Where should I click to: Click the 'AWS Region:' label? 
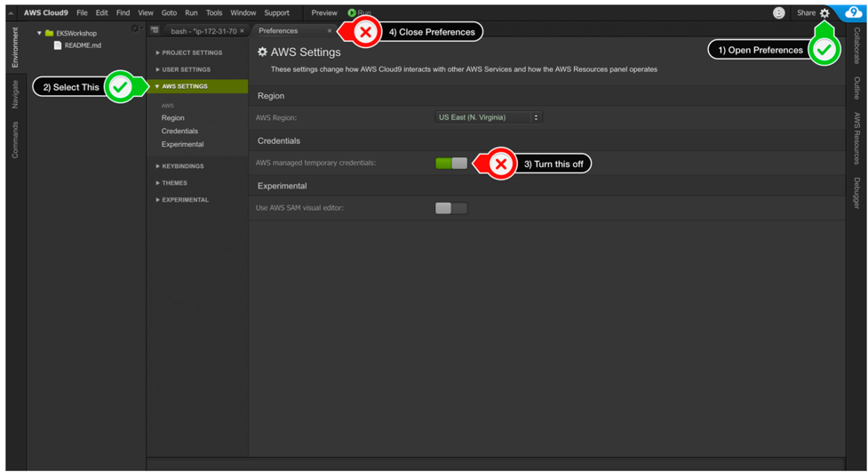click(x=276, y=118)
